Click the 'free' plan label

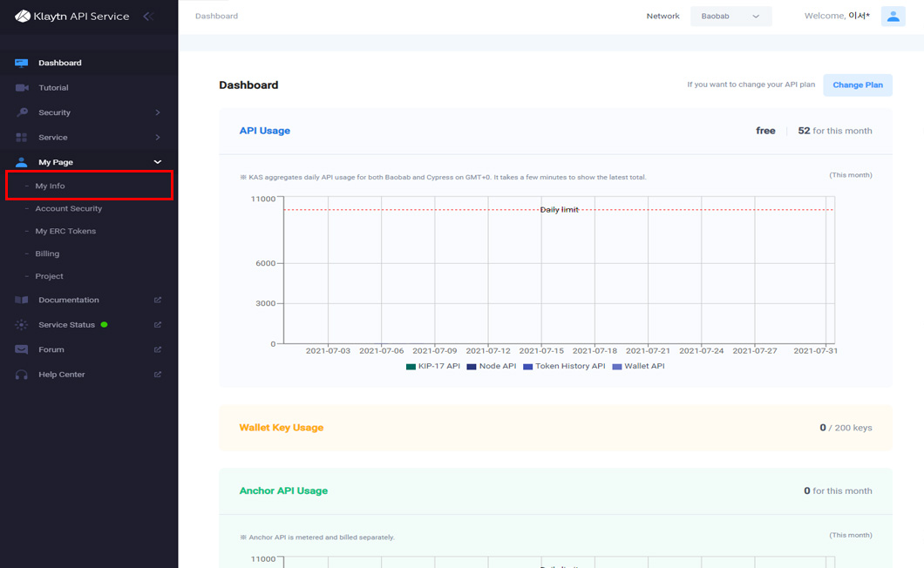765,131
